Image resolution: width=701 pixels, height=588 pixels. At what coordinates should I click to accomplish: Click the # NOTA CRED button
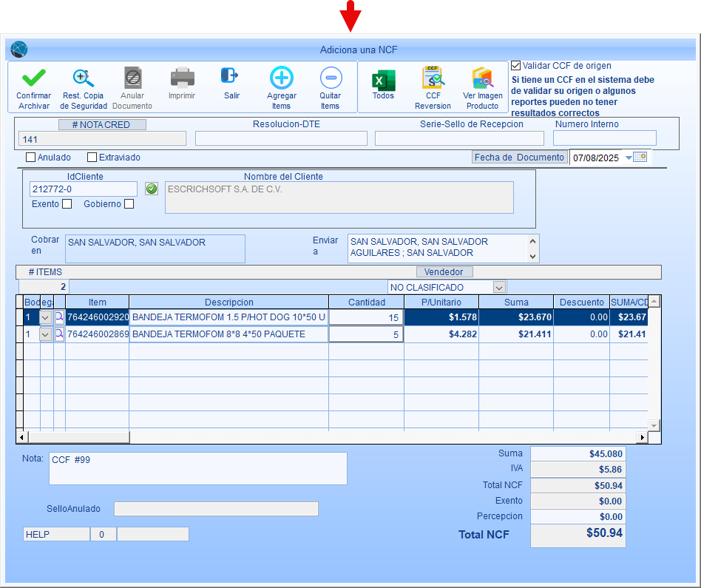point(102,125)
